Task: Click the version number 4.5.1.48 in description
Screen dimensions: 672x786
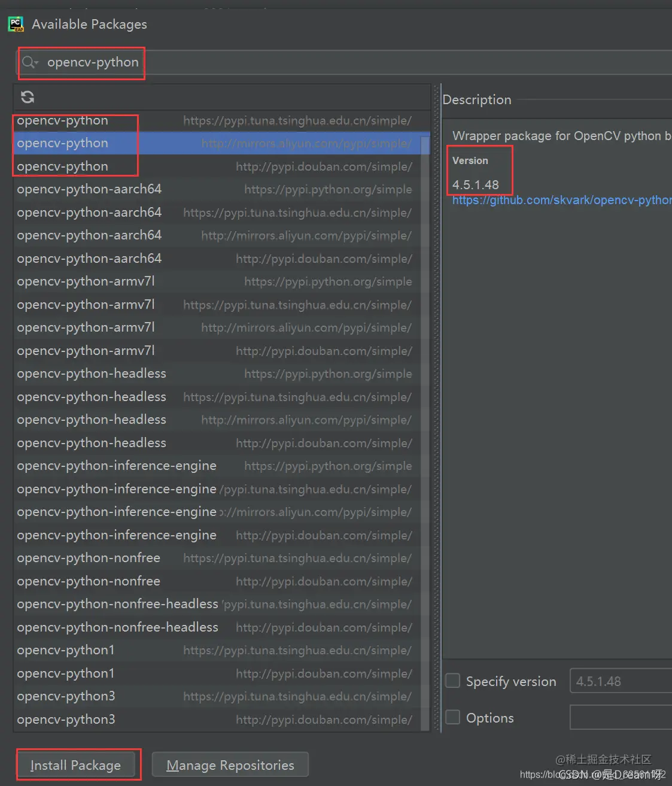Action: tap(476, 184)
